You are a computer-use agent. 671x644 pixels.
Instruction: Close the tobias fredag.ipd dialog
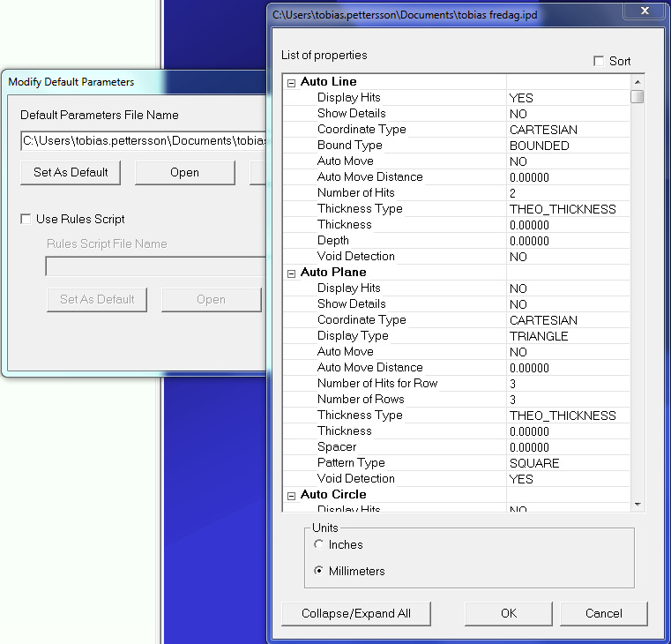tap(645, 11)
